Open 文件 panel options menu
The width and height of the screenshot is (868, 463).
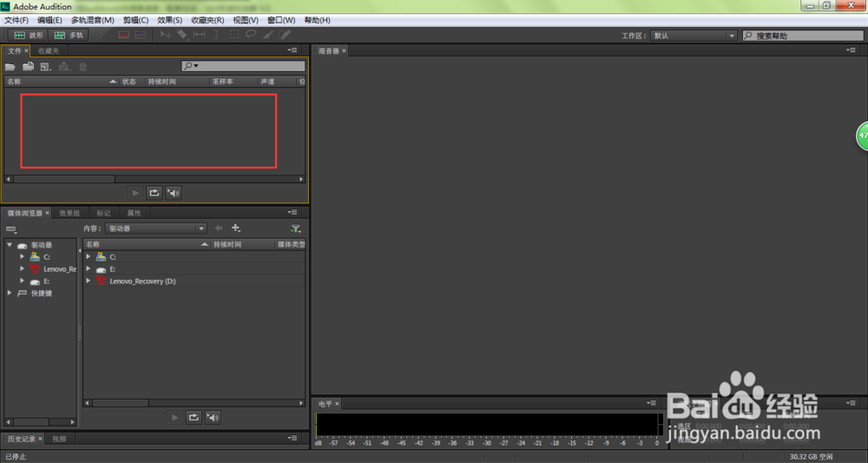293,50
